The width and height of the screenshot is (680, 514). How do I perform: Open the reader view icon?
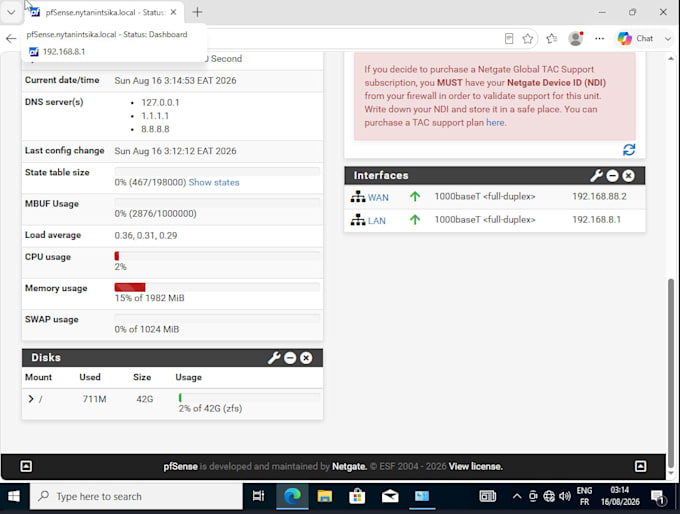pyautogui.click(x=509, y=39)
